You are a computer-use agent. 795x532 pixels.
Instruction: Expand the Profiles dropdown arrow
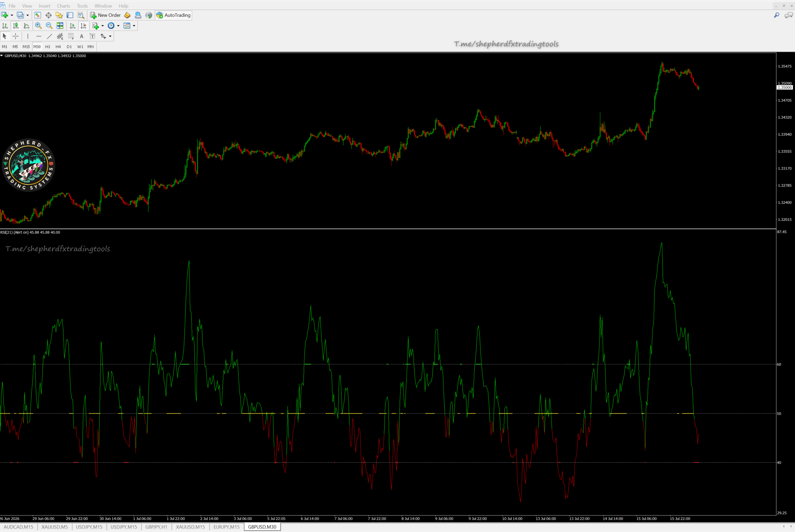(x=28, y=15)
